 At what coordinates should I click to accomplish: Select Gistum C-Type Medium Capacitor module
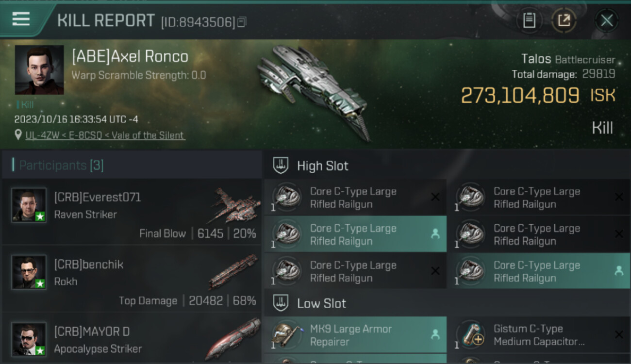539,335
